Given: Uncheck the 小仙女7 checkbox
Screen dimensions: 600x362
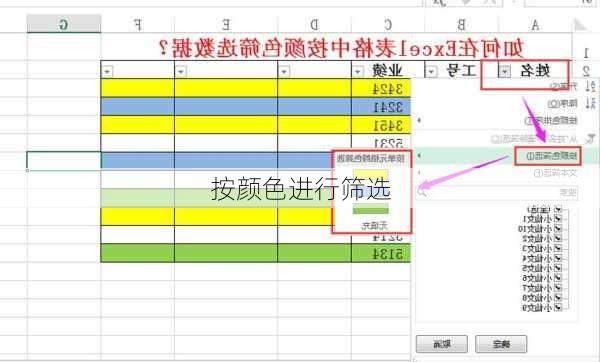Looking at the screenshot, I should coord(558,288).
